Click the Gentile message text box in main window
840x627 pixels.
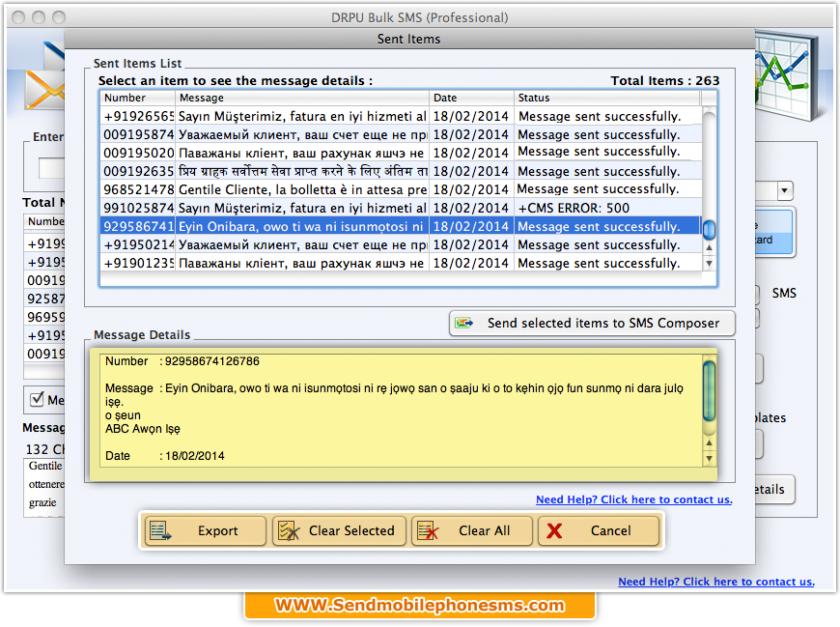pos(43,487)
